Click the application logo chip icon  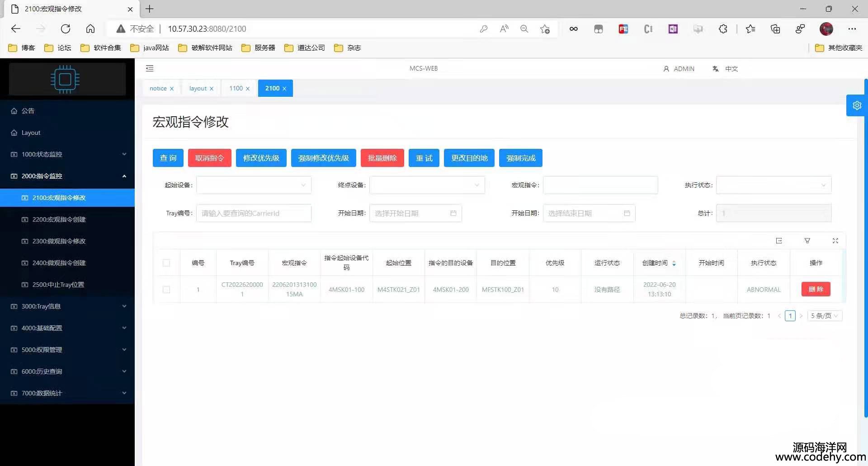pos(65,79)
